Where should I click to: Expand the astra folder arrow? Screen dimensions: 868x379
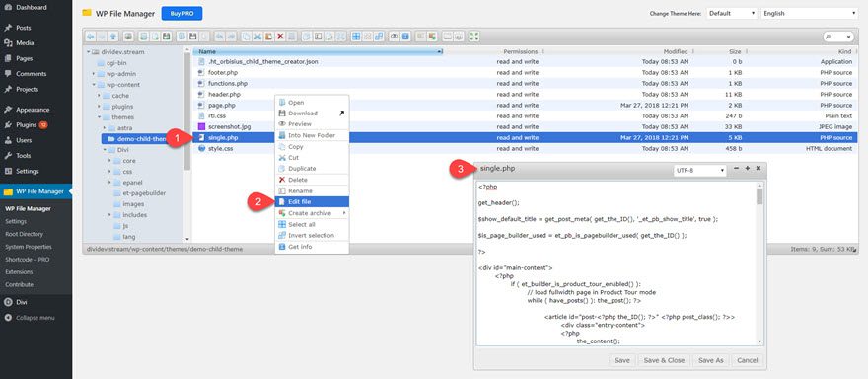[105, 128]
